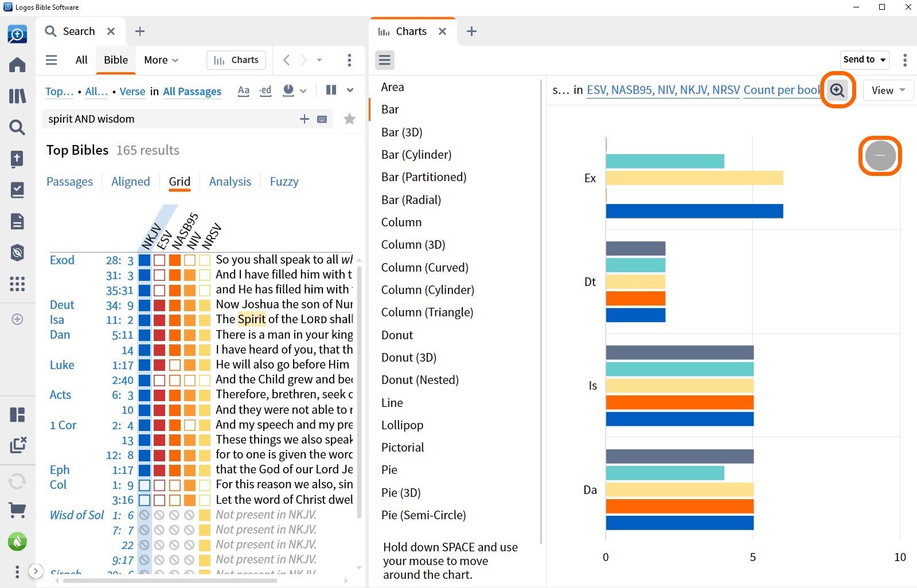Toggle NRSV square for Col 1:9
This screenshot has height=588, width=917.
[x=204, y=485]
